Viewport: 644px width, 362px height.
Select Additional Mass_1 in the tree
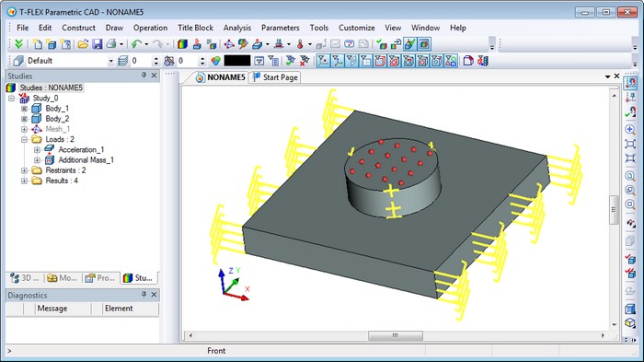coord(86,160)
